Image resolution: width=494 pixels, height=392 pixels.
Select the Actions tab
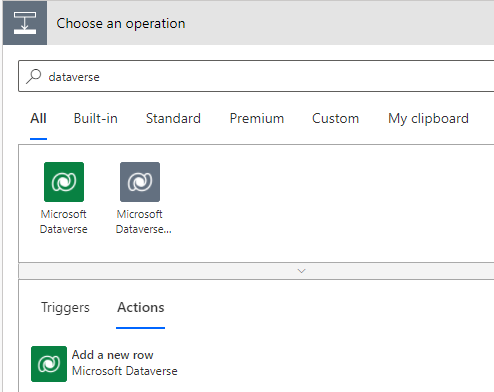[x=141, y=307]
